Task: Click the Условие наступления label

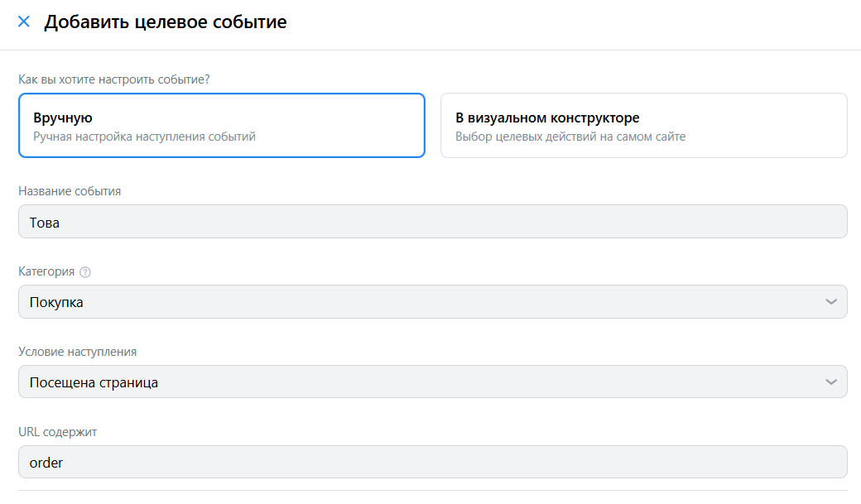Action: pyautogui.click(x=77, y=352)
